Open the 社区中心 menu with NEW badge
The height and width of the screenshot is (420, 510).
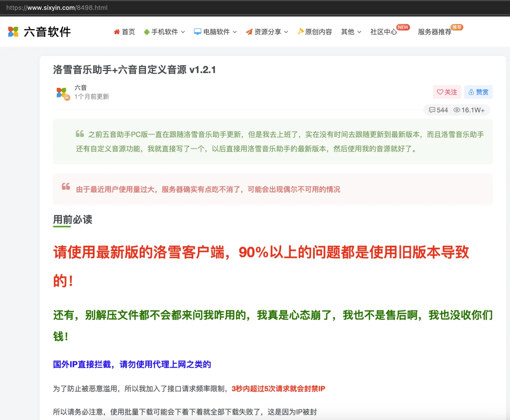coord(383,32)
